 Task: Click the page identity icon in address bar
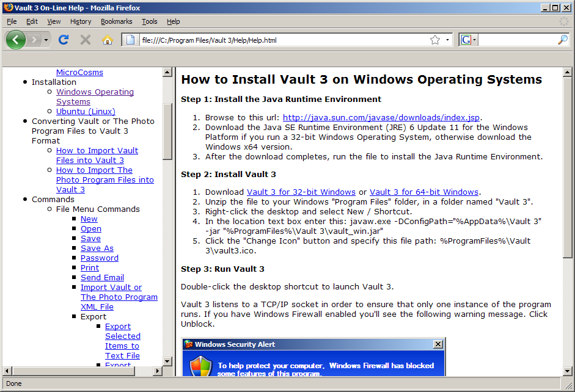130,40
